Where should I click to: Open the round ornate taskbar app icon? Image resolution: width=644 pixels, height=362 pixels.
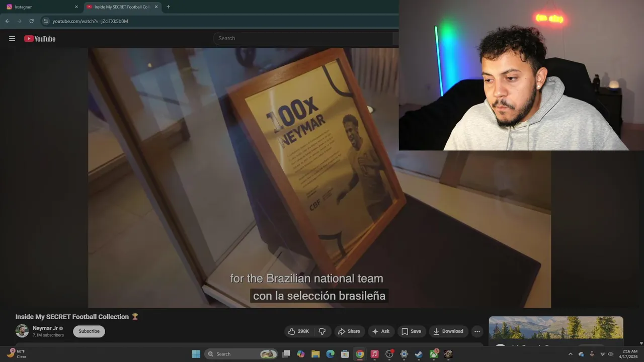(x=448, y=354)
